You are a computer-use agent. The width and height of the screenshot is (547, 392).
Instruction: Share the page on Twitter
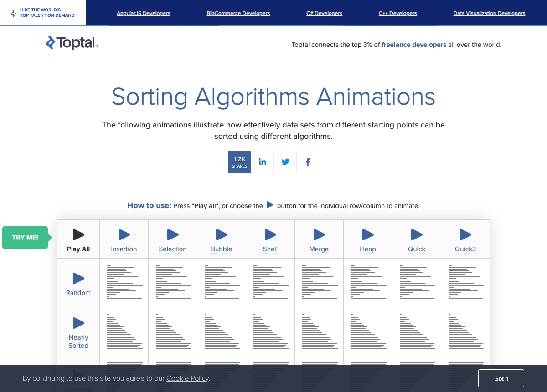tap(285, 162)
